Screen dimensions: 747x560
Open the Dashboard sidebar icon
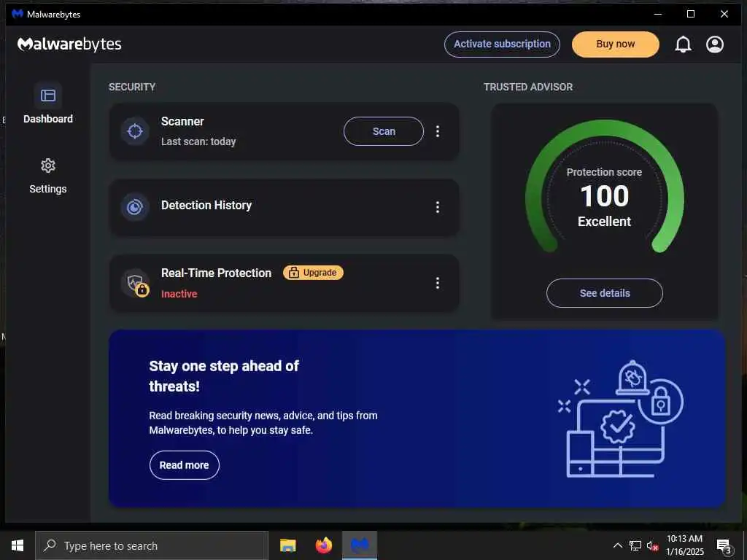point(47,96)
